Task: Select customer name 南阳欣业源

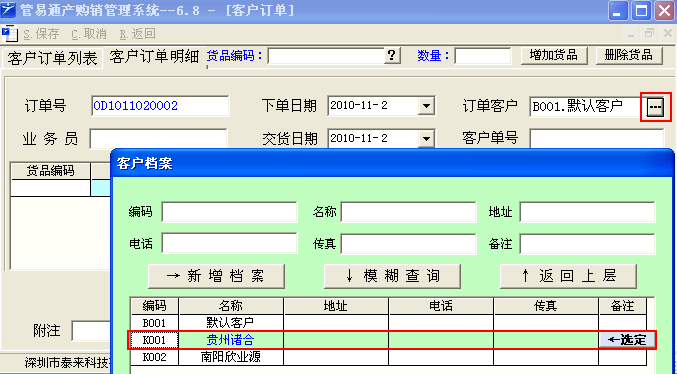Action: pos(231,357)
